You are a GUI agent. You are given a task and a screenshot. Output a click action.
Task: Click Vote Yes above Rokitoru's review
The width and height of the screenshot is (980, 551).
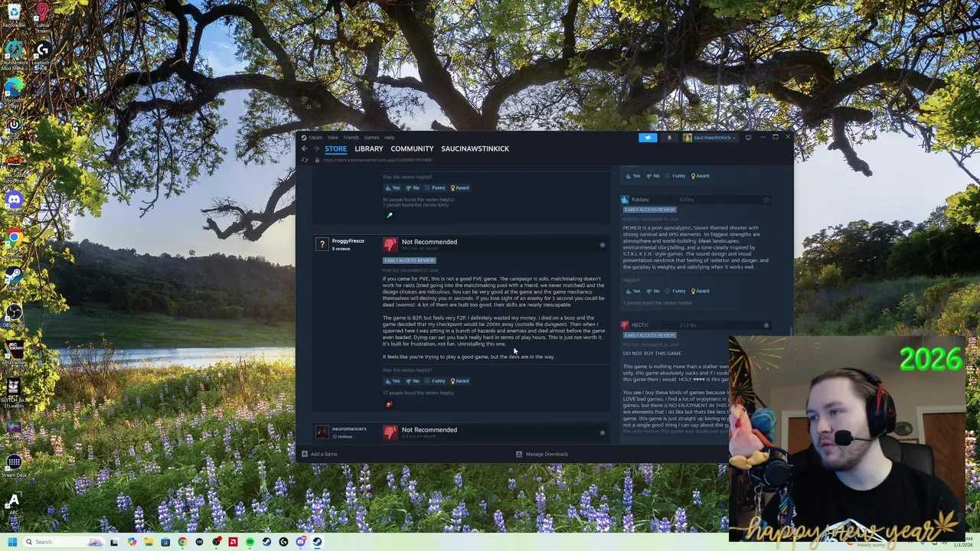pyautogui.click(x=633, y=176)
